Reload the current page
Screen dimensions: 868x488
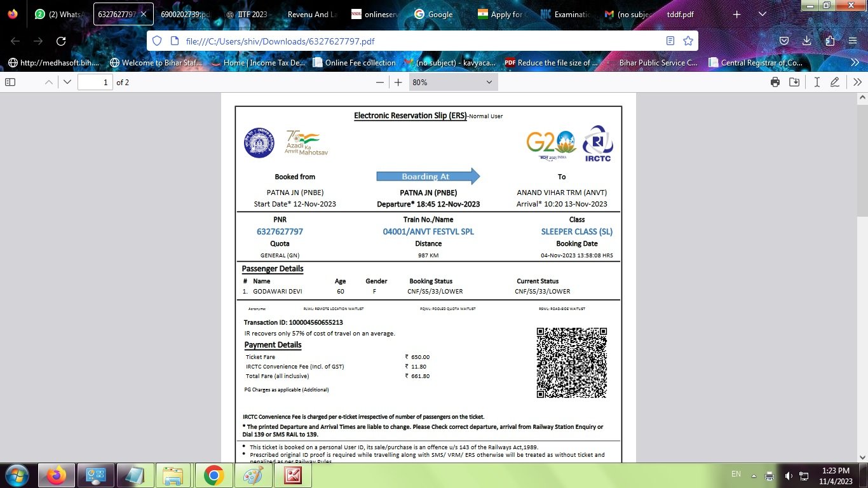61,41
